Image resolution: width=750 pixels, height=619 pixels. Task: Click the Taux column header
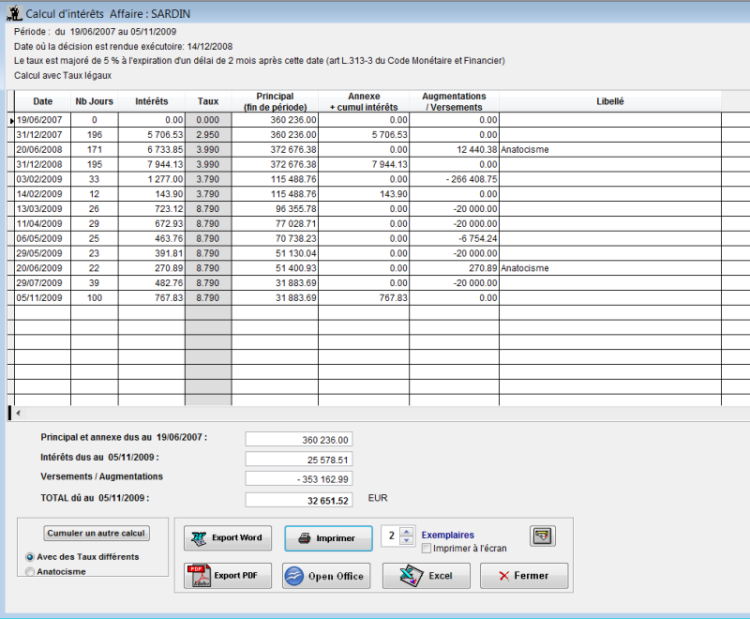208,101
